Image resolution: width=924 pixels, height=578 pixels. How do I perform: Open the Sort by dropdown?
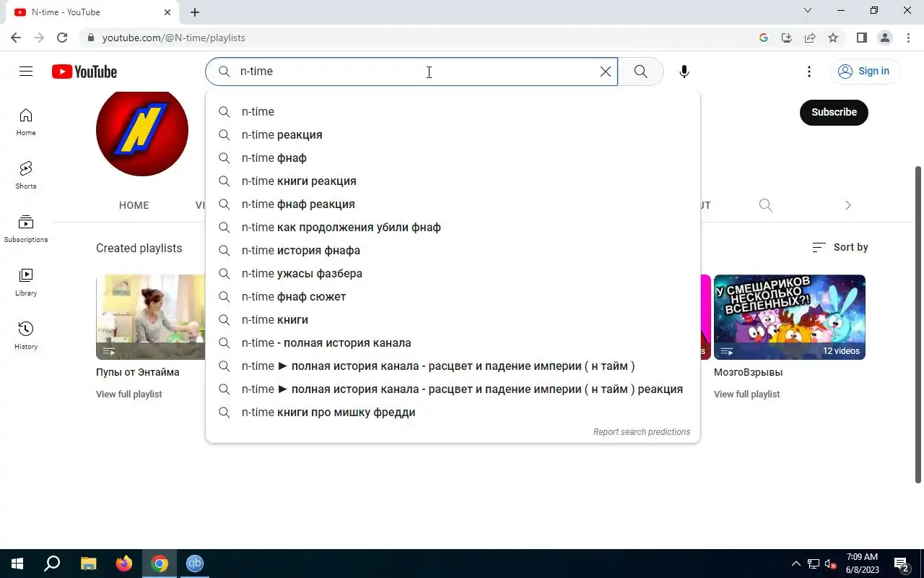(840, 247)
